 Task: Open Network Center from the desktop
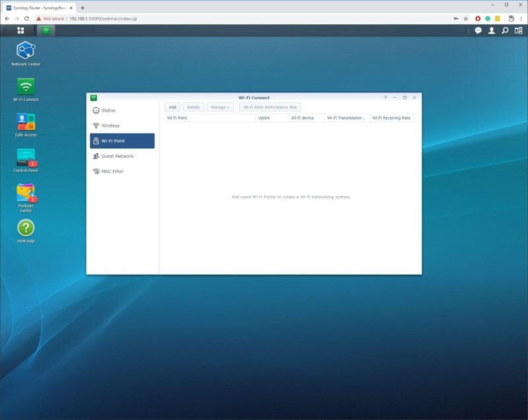pyautogui.click(x=26, y=52)
